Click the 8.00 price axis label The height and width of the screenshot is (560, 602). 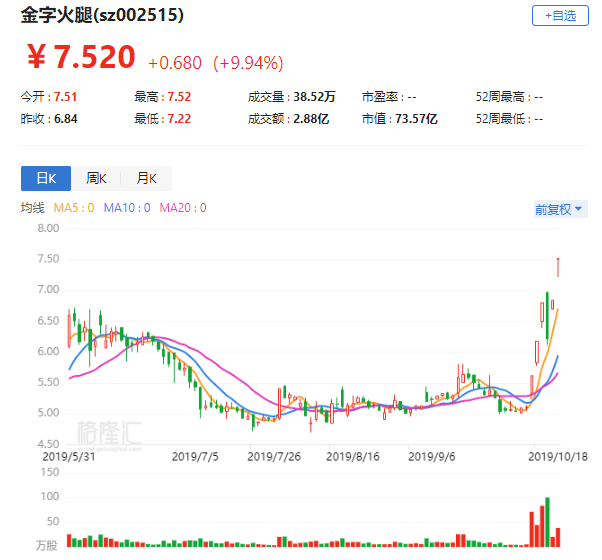[48, 228]
